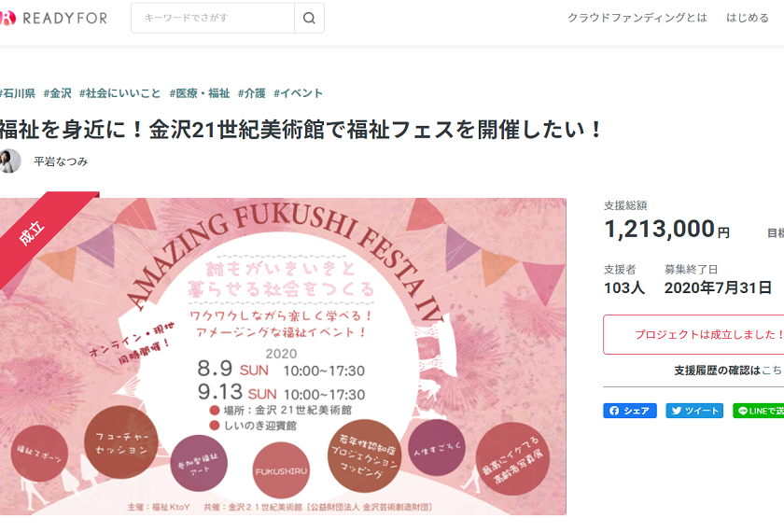The image size is (784, 532).
Task: Open the #社会にいいこと tag
Action: tap(120, 93)
